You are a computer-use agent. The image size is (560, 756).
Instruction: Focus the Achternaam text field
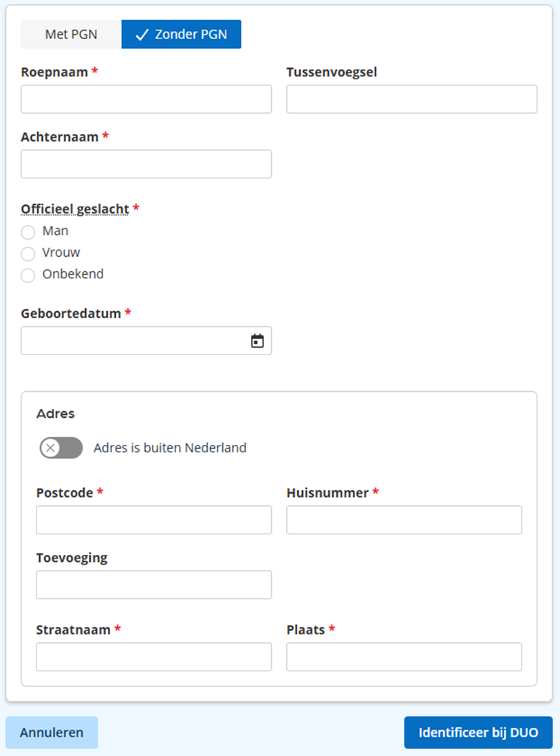146,164
